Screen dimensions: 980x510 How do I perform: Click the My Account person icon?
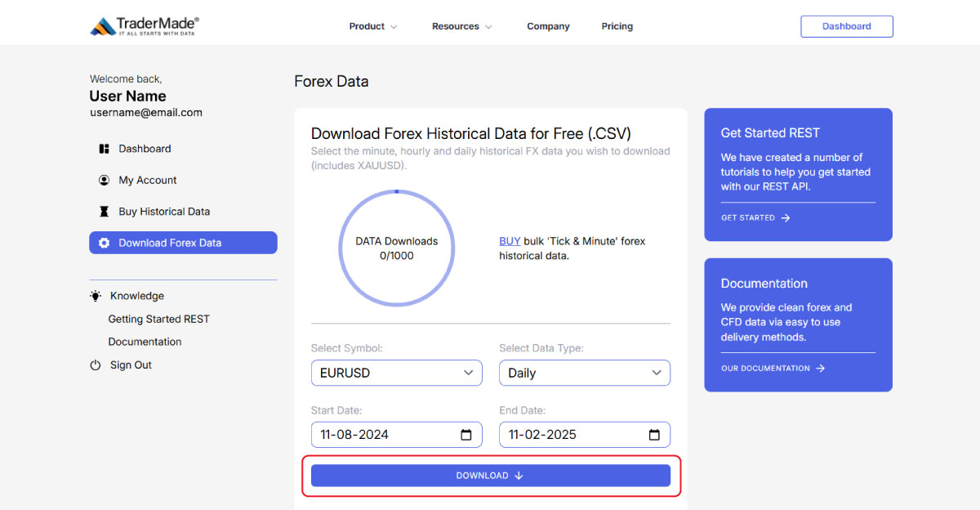[104, 180]
